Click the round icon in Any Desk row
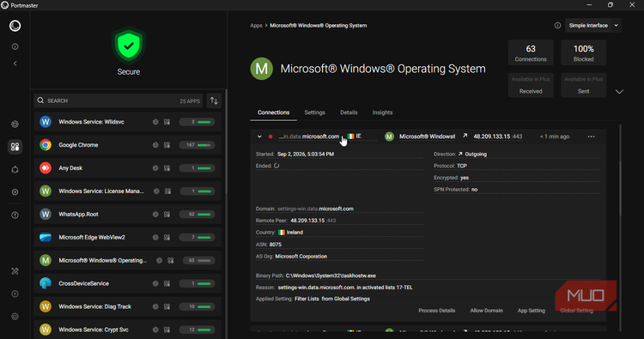Screen dimensions: 644x339 pyautogui.click(x=155, y=168)
